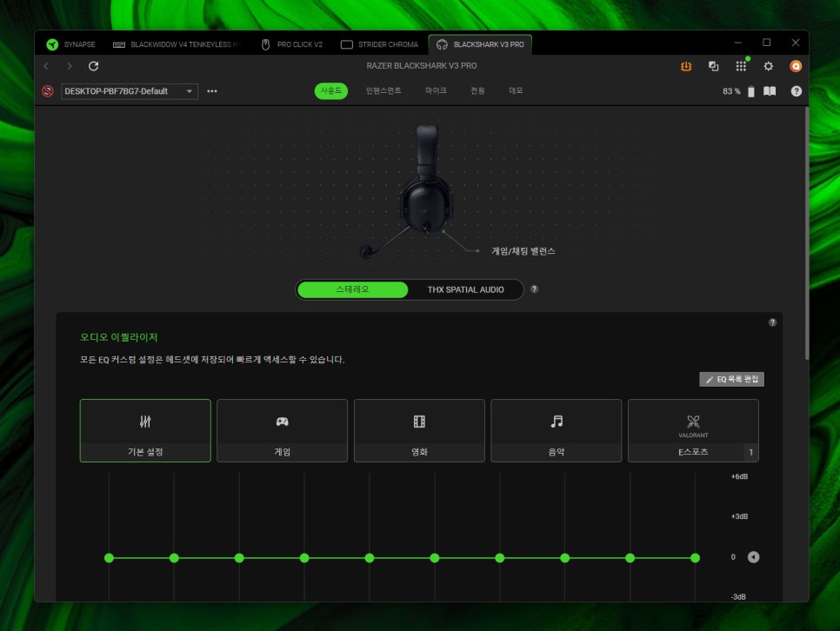Open the user guide book icon
This screenshot has height=631, width=840.
[x=770, y=91]
